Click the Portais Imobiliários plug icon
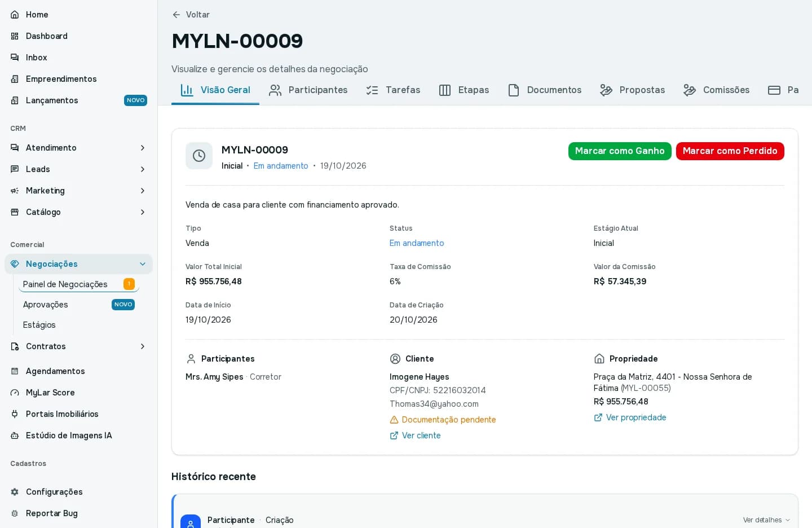The height and width of the screenshot is (528, 812). point(15,414)
